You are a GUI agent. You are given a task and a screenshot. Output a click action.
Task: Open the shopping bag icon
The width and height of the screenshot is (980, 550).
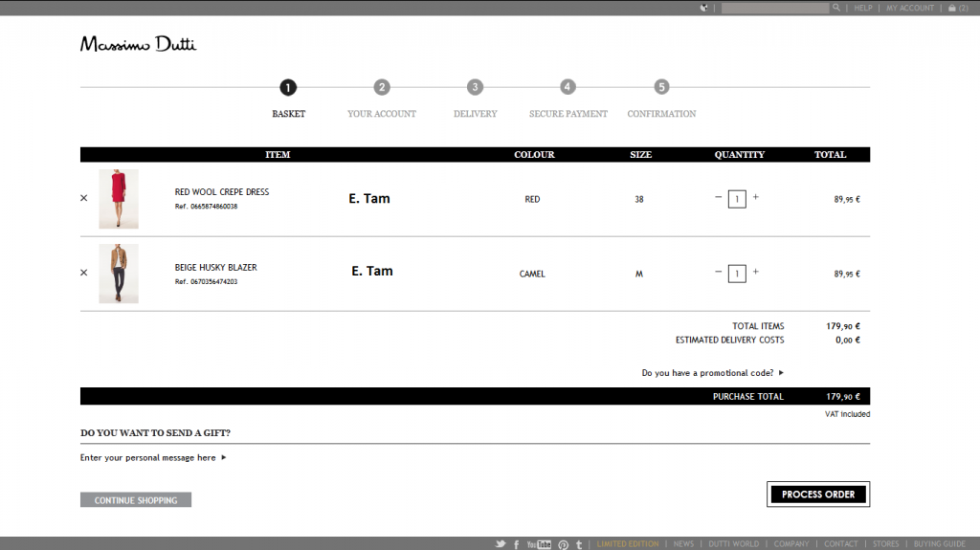pos(951,8)
